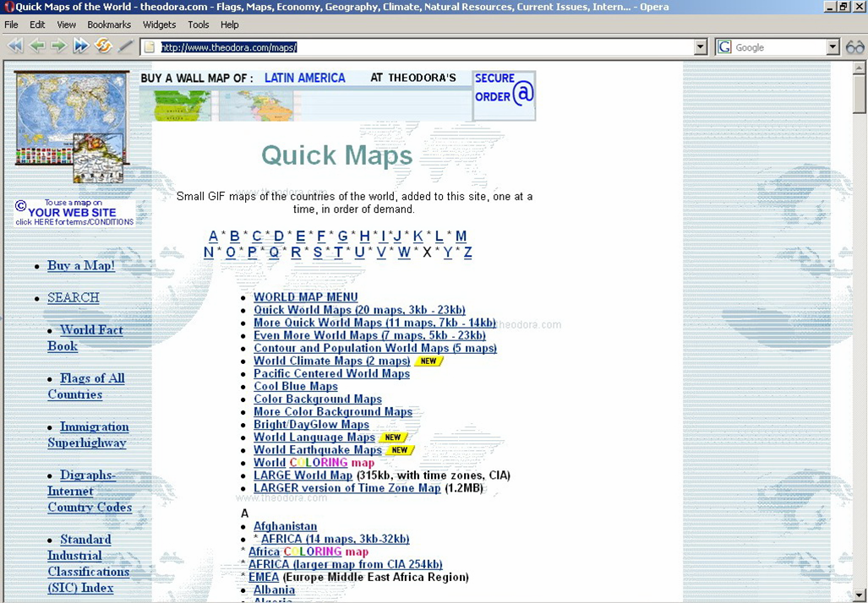Expand the address bar history dropdown
868x603 pixels.
700,47
